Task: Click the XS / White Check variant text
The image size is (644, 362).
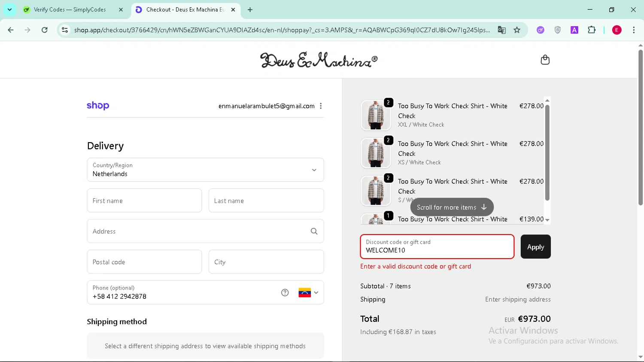Action: pos(419,162)
